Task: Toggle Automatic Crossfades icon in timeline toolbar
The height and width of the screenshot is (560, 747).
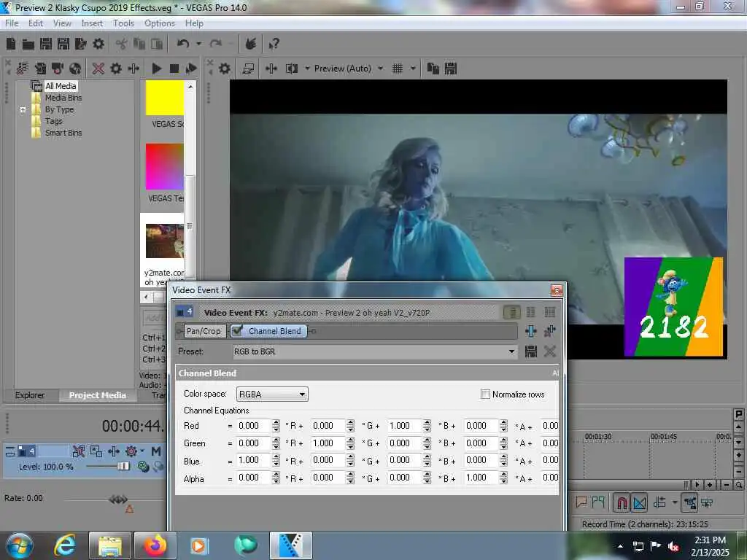Action: [639, 502]
